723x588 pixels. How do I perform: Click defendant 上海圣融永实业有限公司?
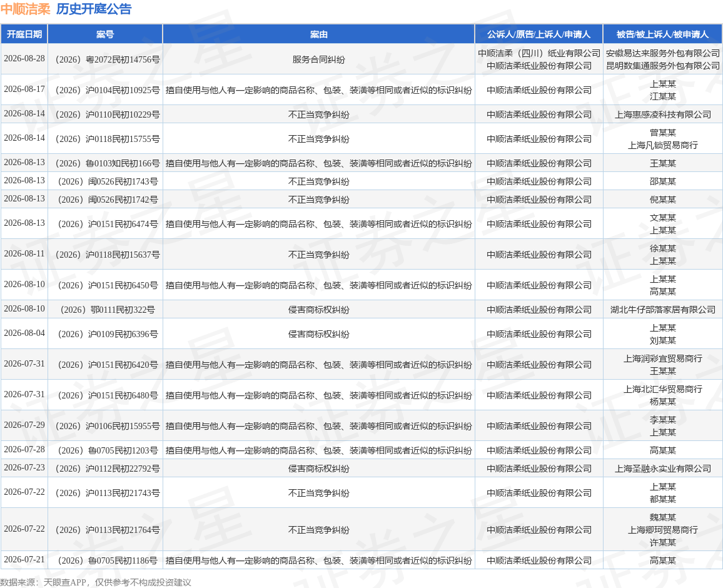[662, 469]
